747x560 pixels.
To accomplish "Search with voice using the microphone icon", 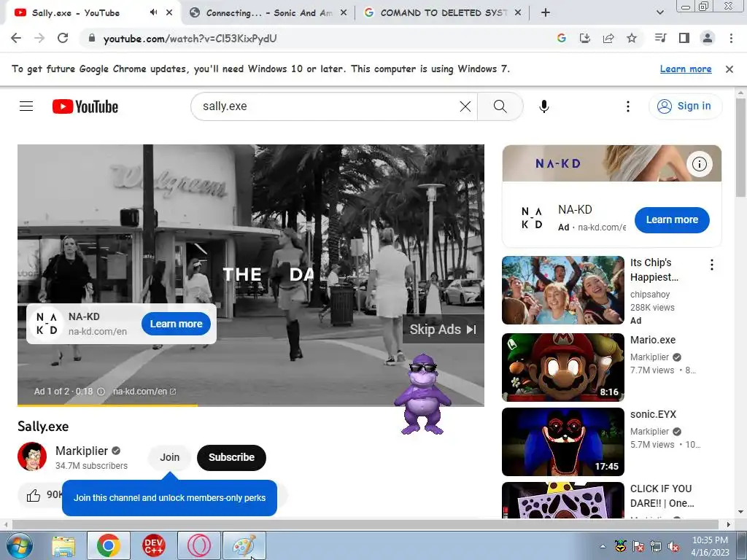I will coord(544,106).
